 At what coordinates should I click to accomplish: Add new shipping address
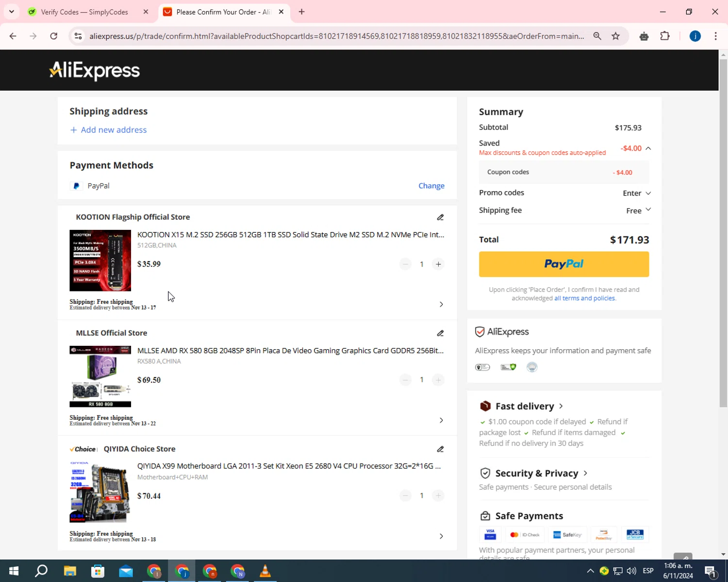tap(108, 130)
